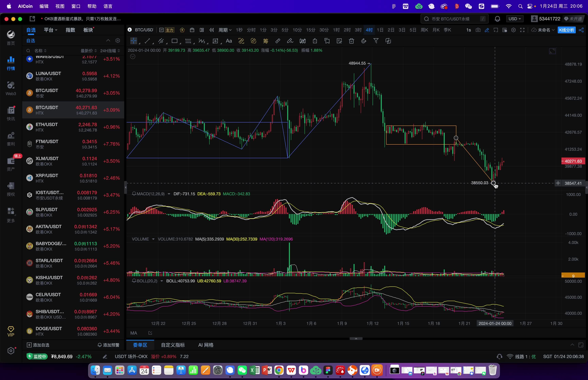
Task: Click the 币安 BTC/USDT永续 search field
Action: pyautogui.click(x=454, y=19)
